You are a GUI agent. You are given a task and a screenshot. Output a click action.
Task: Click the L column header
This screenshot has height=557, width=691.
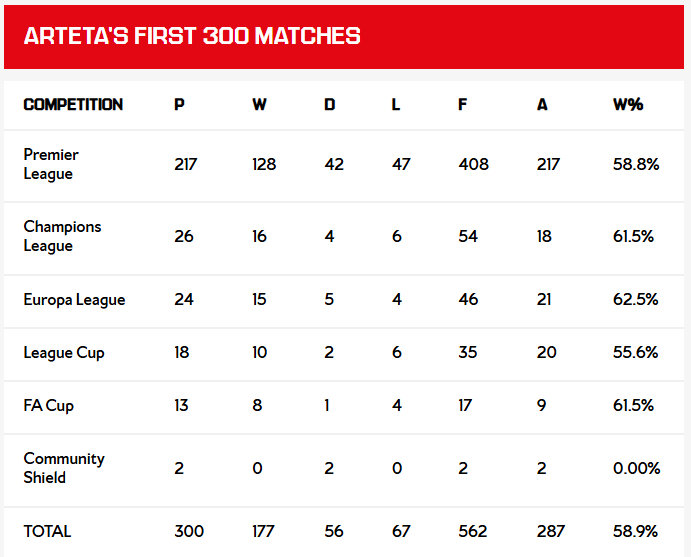[x=396, y=104]
